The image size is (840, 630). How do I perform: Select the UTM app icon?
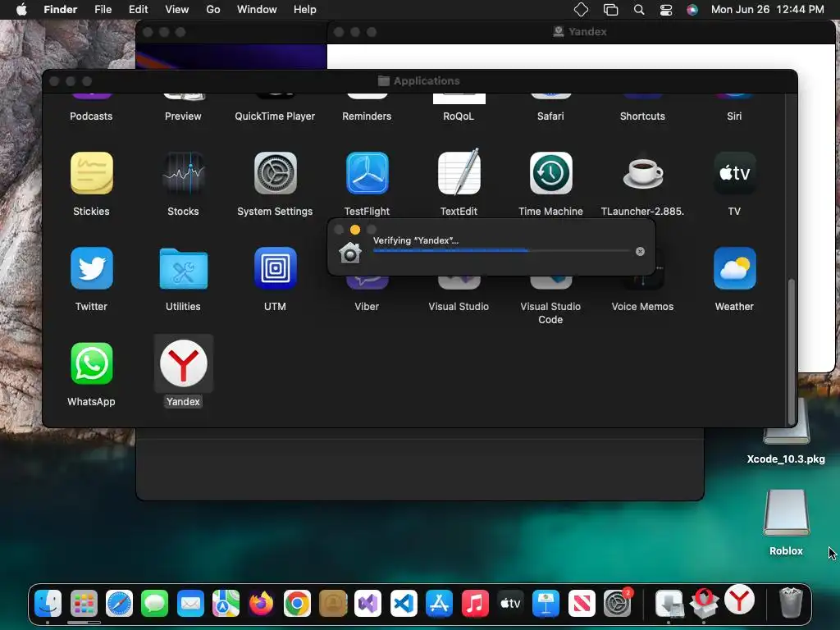point(275,268)
